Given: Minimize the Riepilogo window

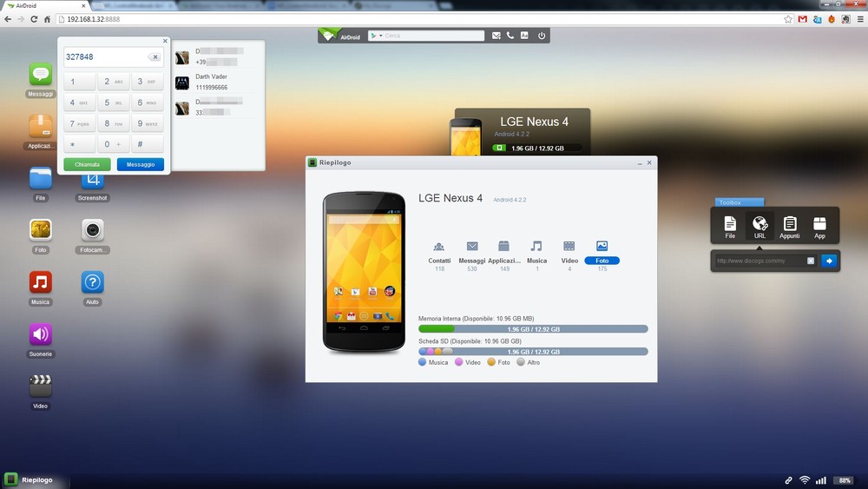Looking at the screenshot, I should click(x=640, y=162).
